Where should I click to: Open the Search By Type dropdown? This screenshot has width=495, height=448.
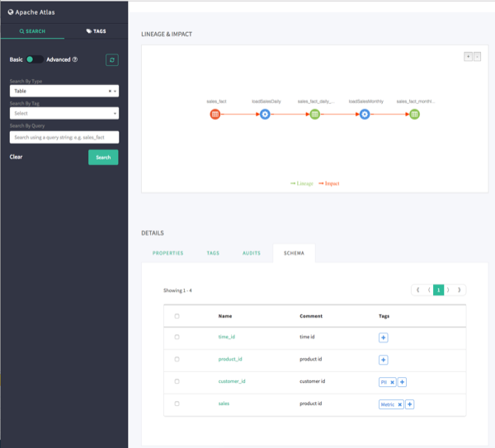pos(64,91)
